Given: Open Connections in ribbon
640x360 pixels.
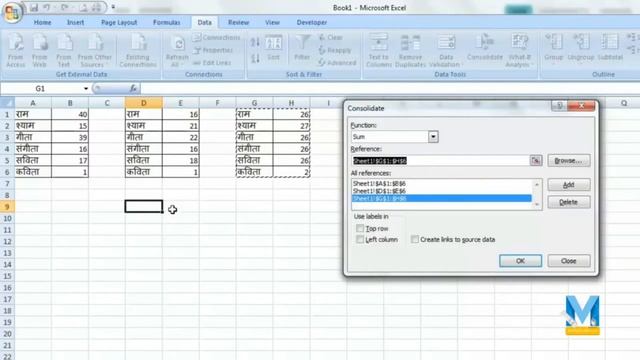Looking at the screenshot, I should pos(217,38).
